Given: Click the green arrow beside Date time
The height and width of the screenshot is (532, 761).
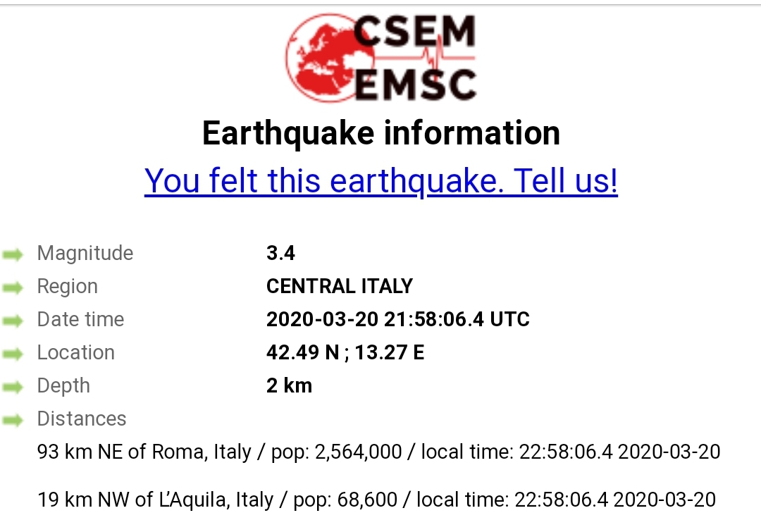Looking at the screenshot, I should point(13,321).
